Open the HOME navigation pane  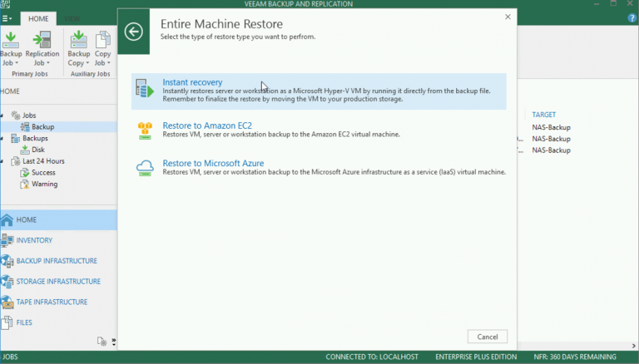point(59,220)
